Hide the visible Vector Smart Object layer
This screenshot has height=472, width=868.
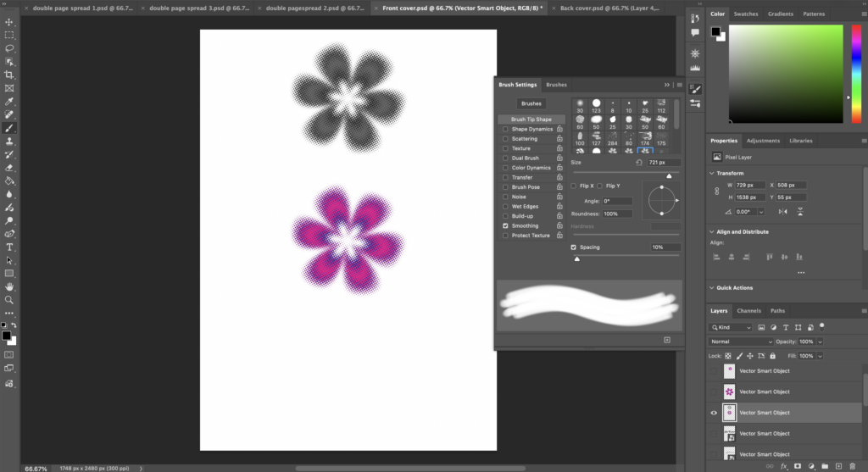714,413
